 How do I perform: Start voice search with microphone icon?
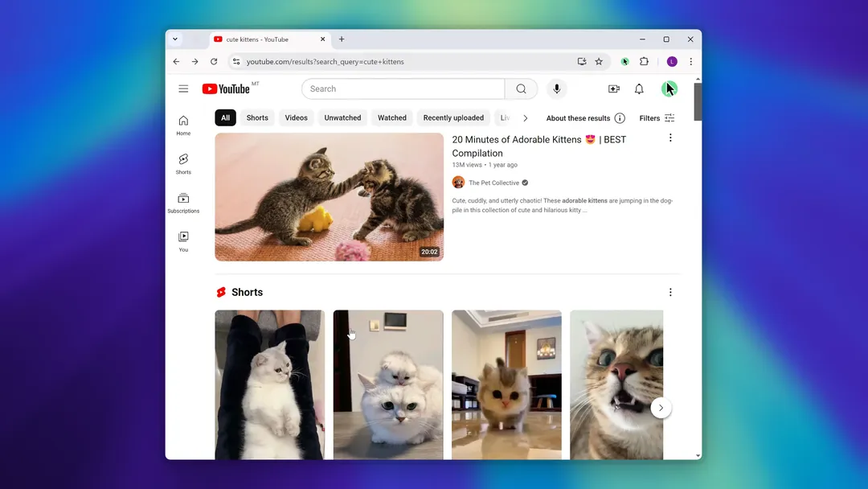coord(556,89)
